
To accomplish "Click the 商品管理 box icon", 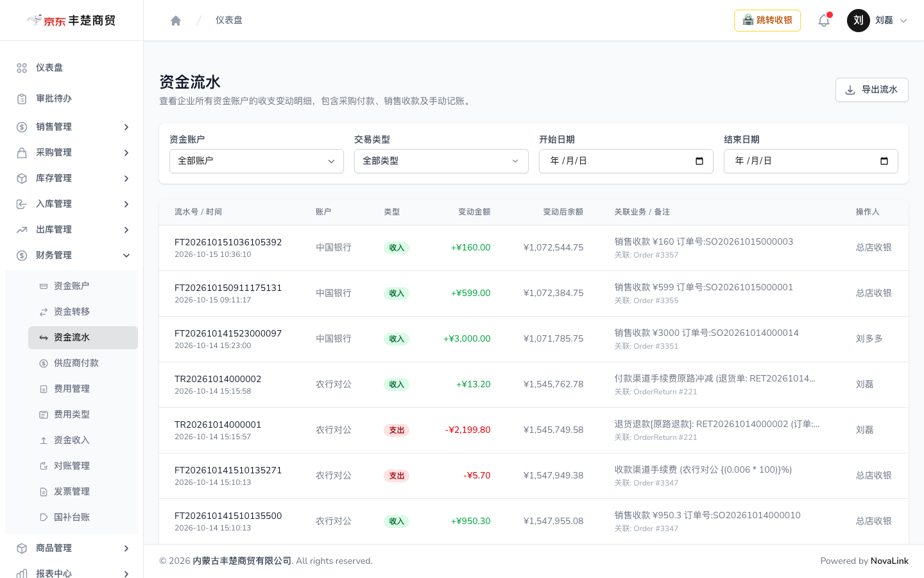I will click(x=22, y=548).
